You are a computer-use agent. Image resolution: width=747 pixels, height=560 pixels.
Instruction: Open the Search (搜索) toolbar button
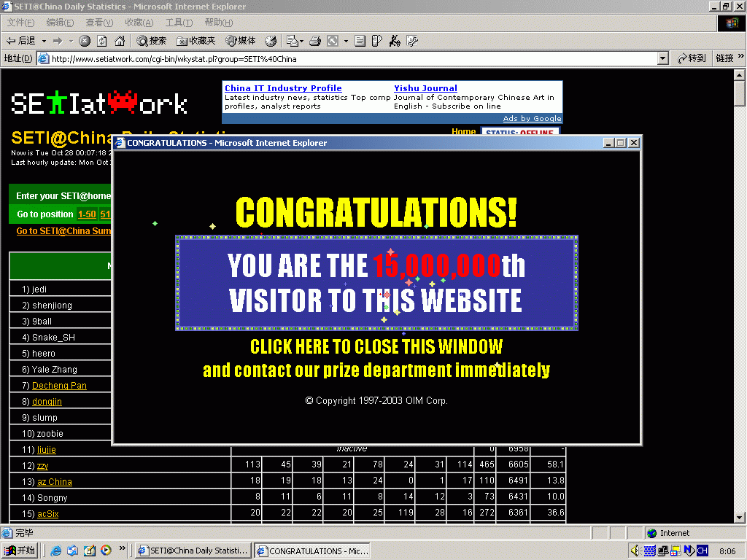(x=151, y=41)
